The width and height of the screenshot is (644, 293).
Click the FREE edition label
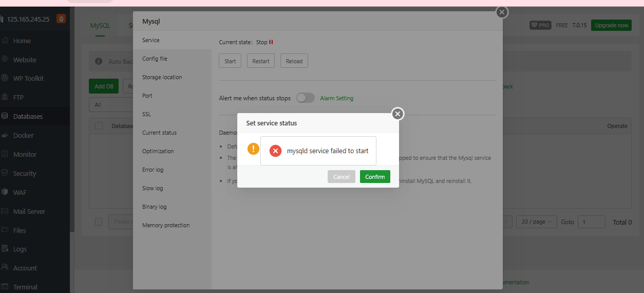pos(562,25)
